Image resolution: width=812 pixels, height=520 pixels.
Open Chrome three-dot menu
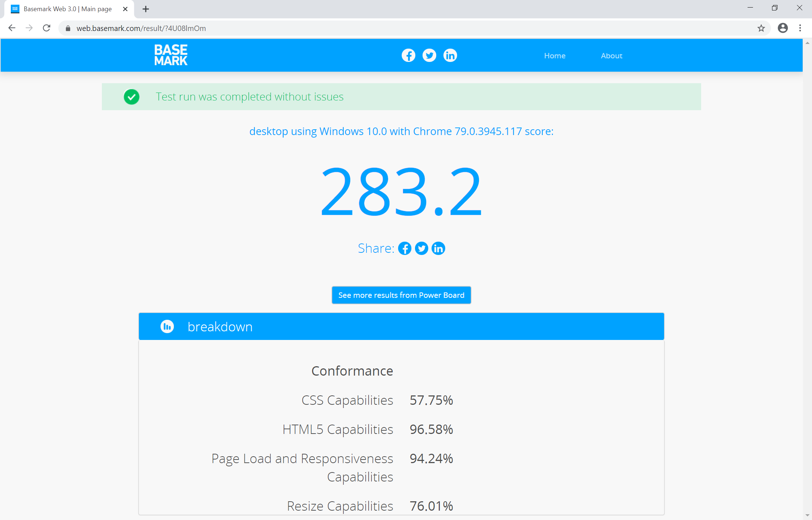(800, 28)
